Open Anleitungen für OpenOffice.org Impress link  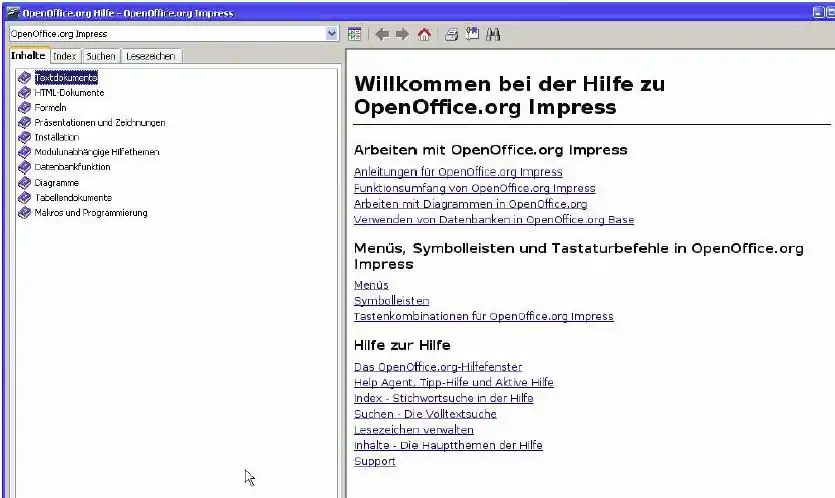(x=458, y=172)
